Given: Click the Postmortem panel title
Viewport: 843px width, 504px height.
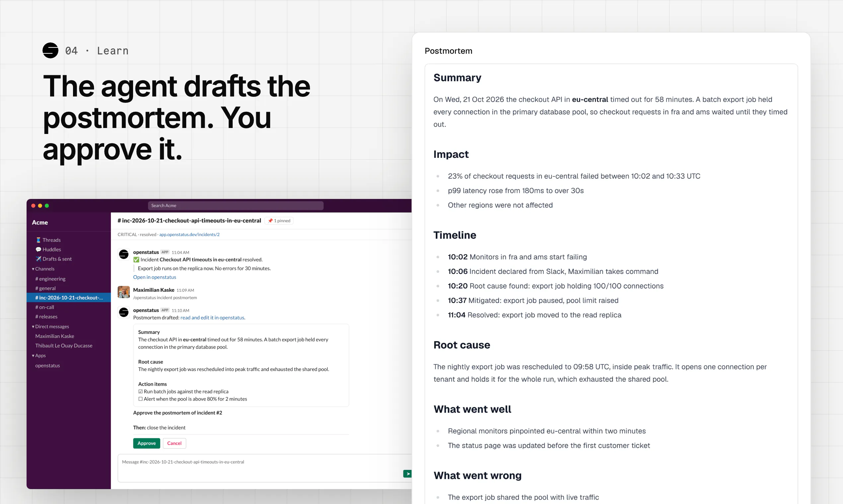Looking at the screenshot, I should click(x=448, y=51).
